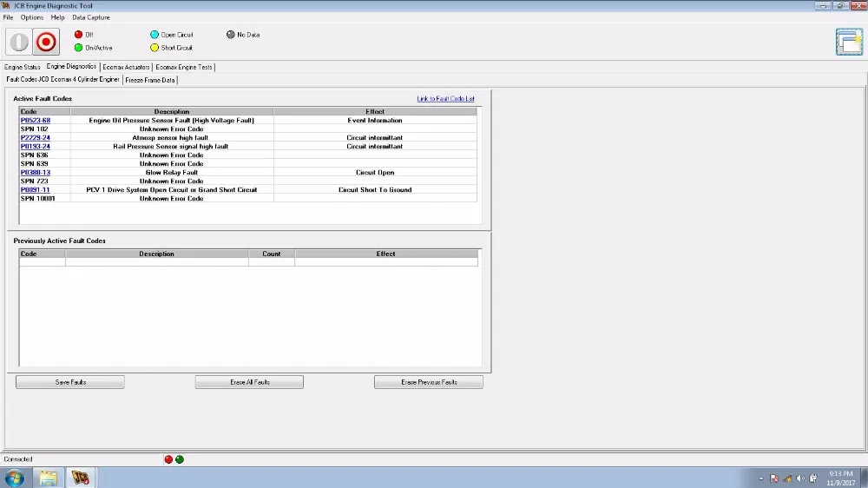Open fault code P0380-13 link
This screenshot has height=488, width=868.
(x=36, y=172)
